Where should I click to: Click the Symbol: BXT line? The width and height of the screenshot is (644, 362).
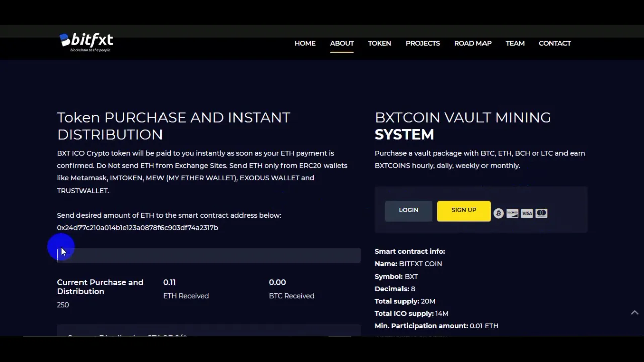(x=396, y=276)
